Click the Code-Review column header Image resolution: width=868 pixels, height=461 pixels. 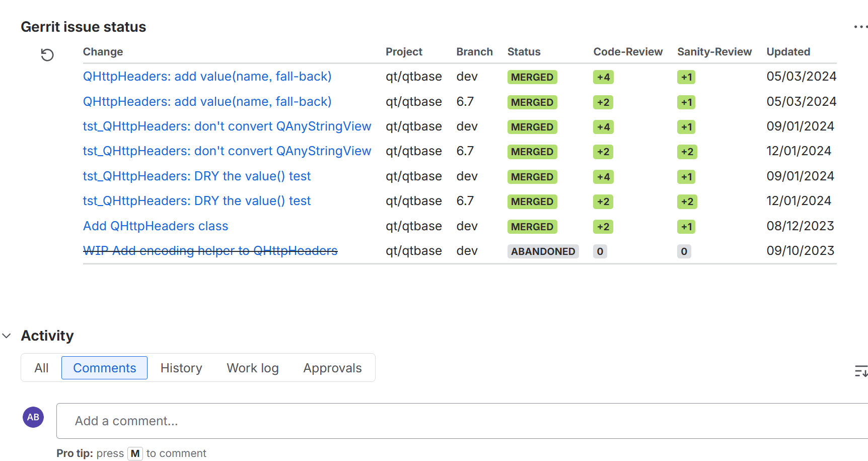627,52
